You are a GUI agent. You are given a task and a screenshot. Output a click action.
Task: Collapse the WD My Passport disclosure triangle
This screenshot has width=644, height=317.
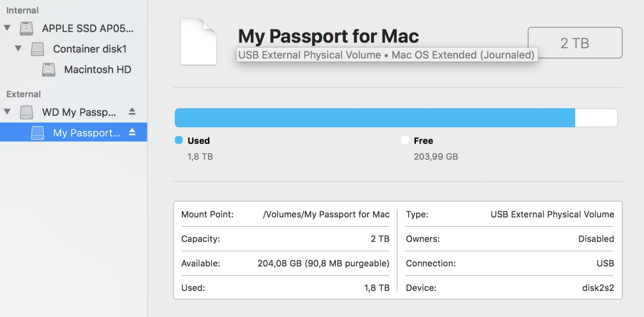tap(7, 111)
